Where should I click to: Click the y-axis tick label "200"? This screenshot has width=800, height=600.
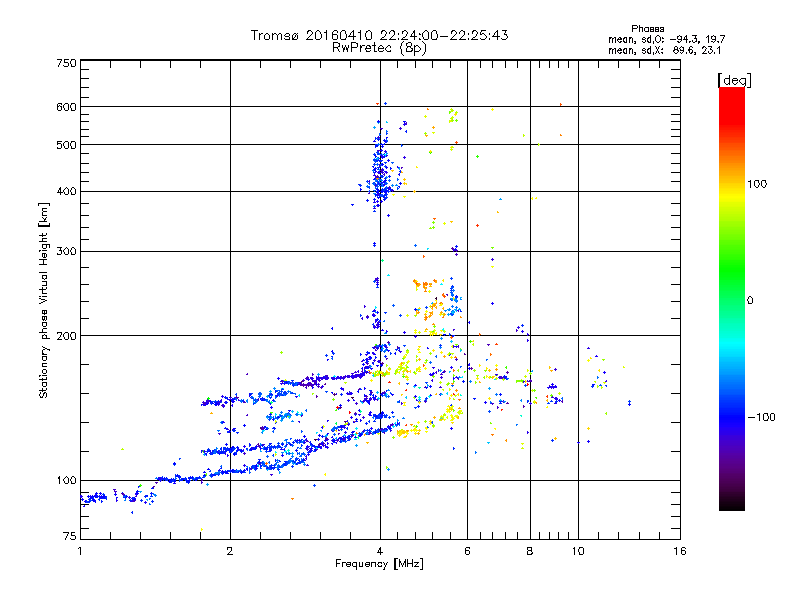pyautogui.click(x=66, y=336)
